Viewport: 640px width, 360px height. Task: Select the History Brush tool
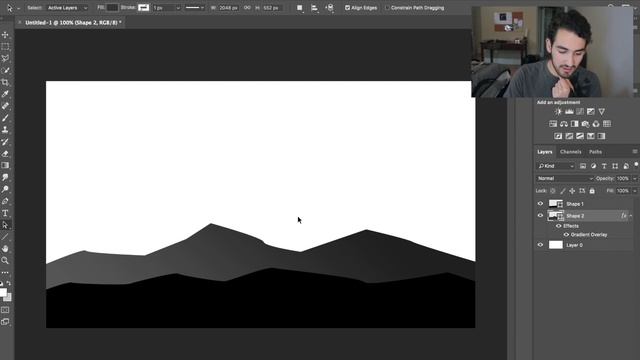(5, 142)
